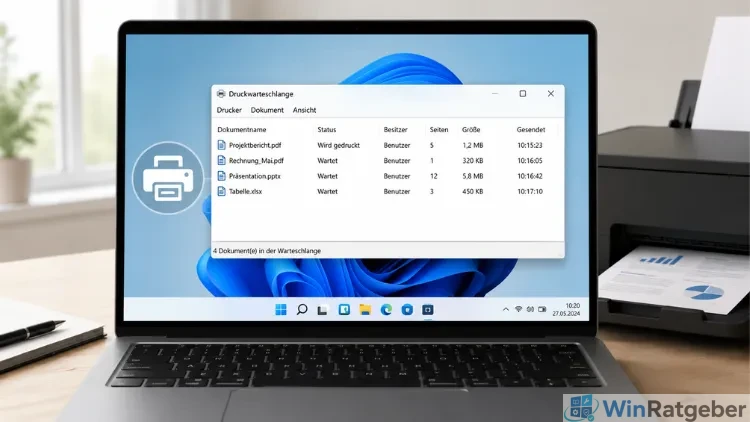This screenshot has height=422, width=750.
Task: Click the Rechnung_Mai.pdf file icon
Action: tap(221, 160)
